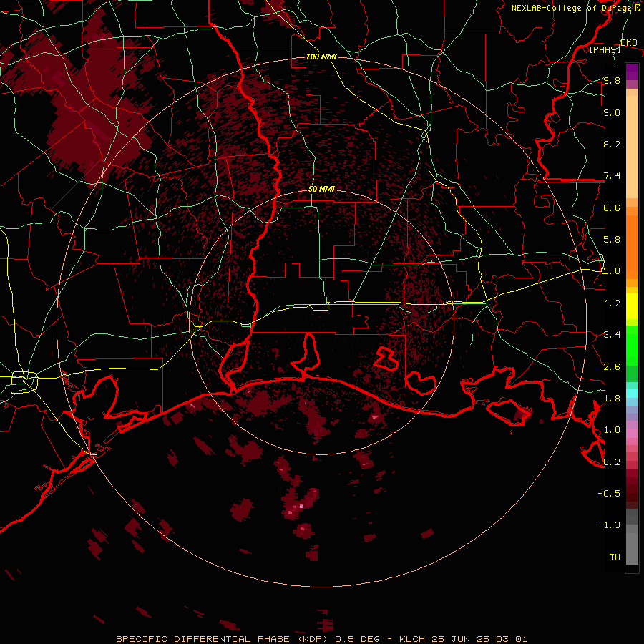Viewport: 644px width, 644px height.
Task: Click the '[PHAS]' legend label
Action: [605, 49]
